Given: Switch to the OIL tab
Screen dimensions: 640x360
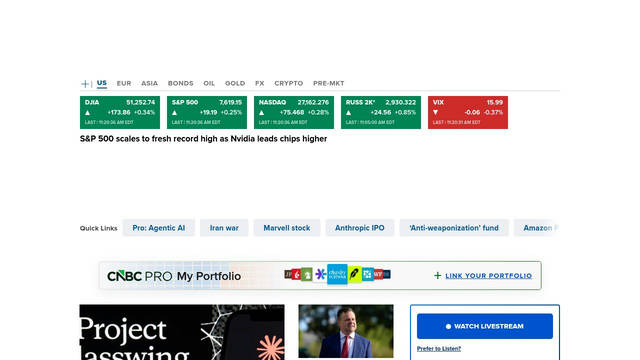Looking at the screenshot, I should click(x=209, y=83).
